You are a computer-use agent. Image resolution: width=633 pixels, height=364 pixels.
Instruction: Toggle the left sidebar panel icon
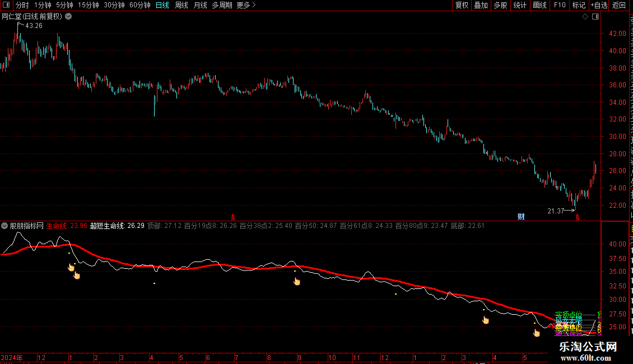[x=6, y=5]
